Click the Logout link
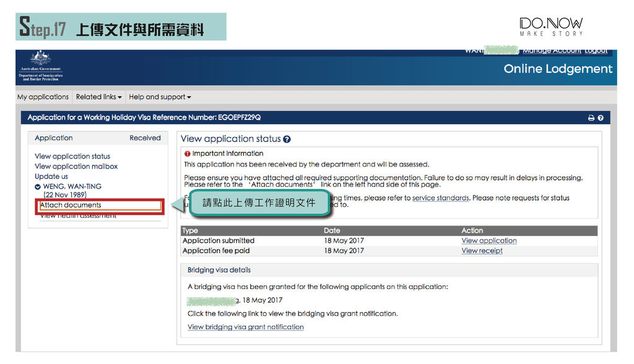 (596, 51)
